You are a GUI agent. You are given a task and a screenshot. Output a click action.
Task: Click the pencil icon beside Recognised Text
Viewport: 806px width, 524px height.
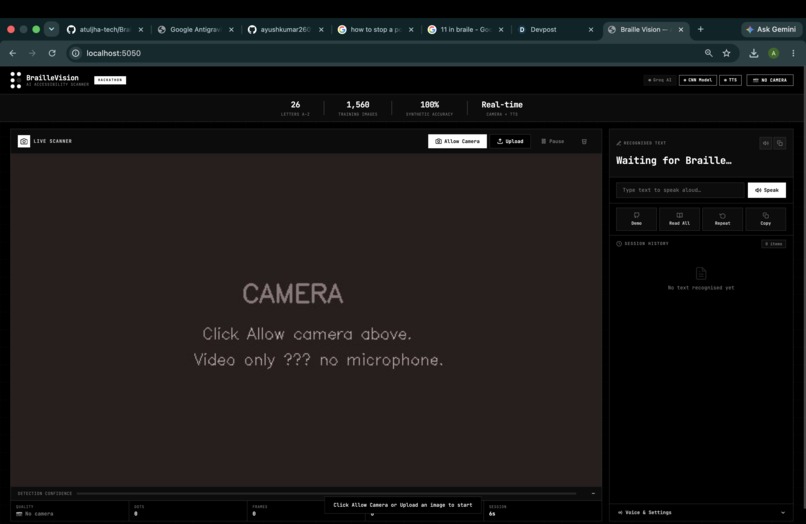(x=618, y=143)
